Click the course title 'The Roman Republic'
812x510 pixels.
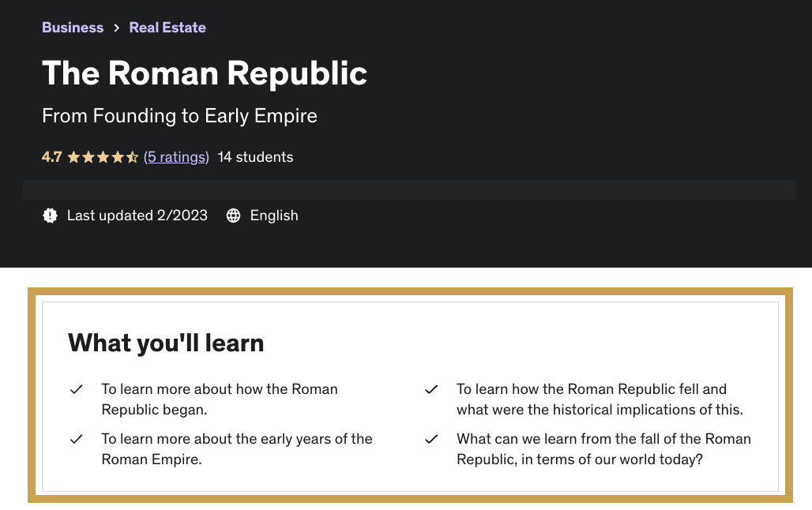205,73
